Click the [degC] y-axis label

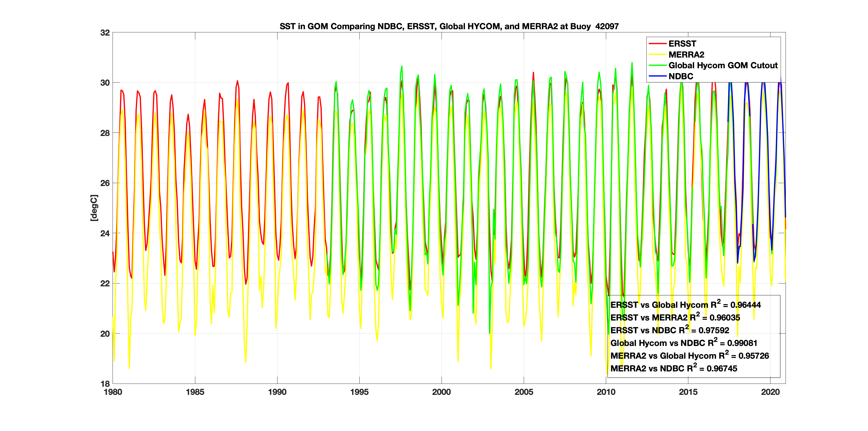(94, 208)
